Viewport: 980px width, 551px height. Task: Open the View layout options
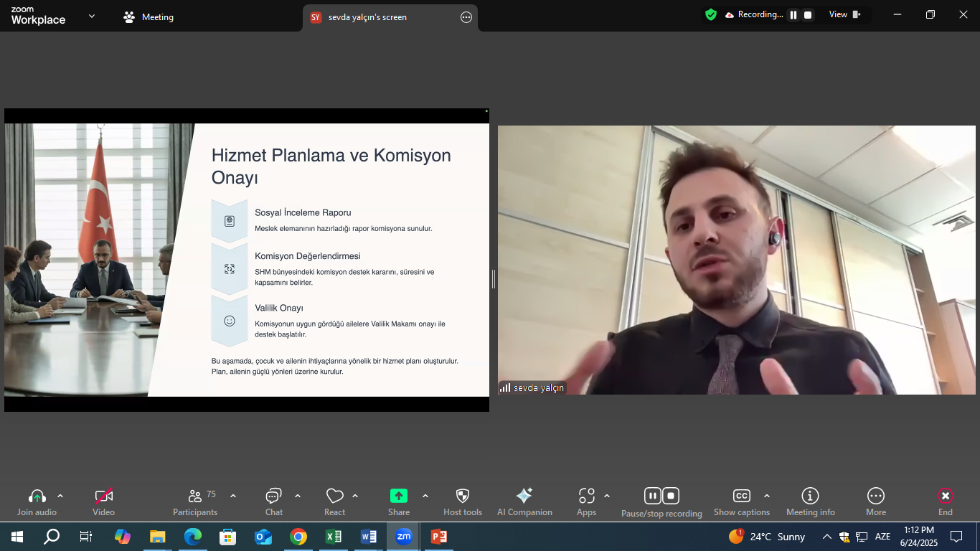click(x=844, y=14)
